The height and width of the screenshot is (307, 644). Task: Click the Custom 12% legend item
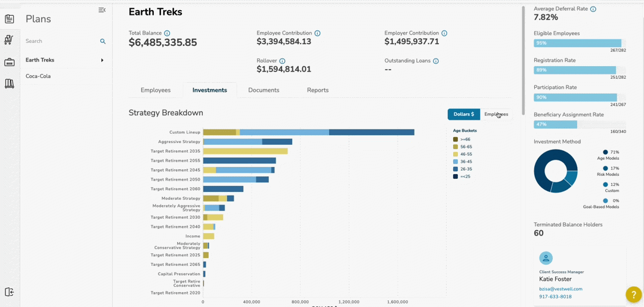[611, 188]
